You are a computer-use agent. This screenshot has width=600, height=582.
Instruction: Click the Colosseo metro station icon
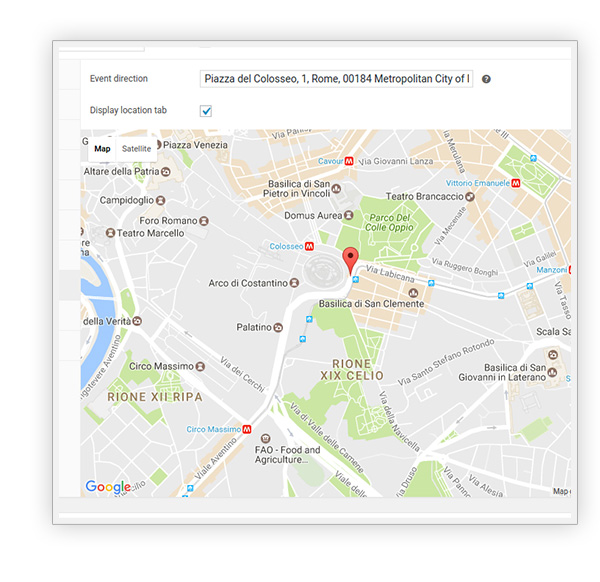tap(310, 246)
